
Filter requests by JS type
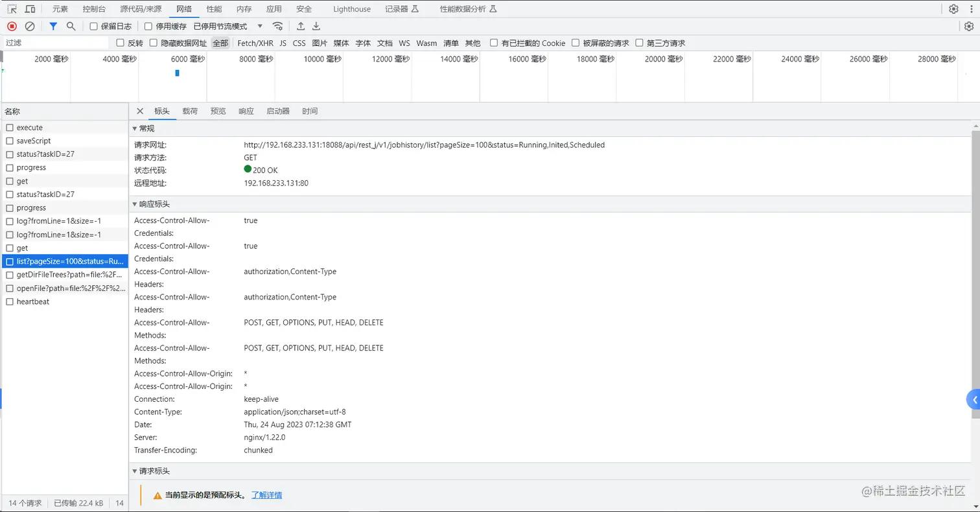tap(283, 43)
